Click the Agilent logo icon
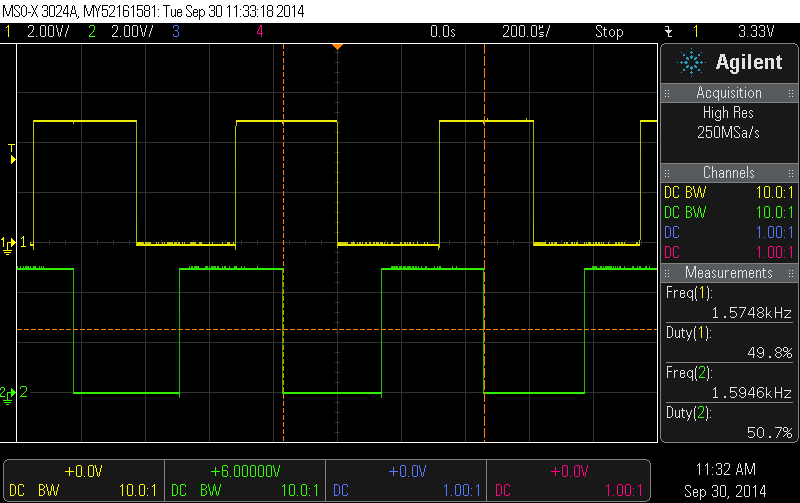Screen dimensions: 800x503 pyautogui.click(x=691, y=63)
